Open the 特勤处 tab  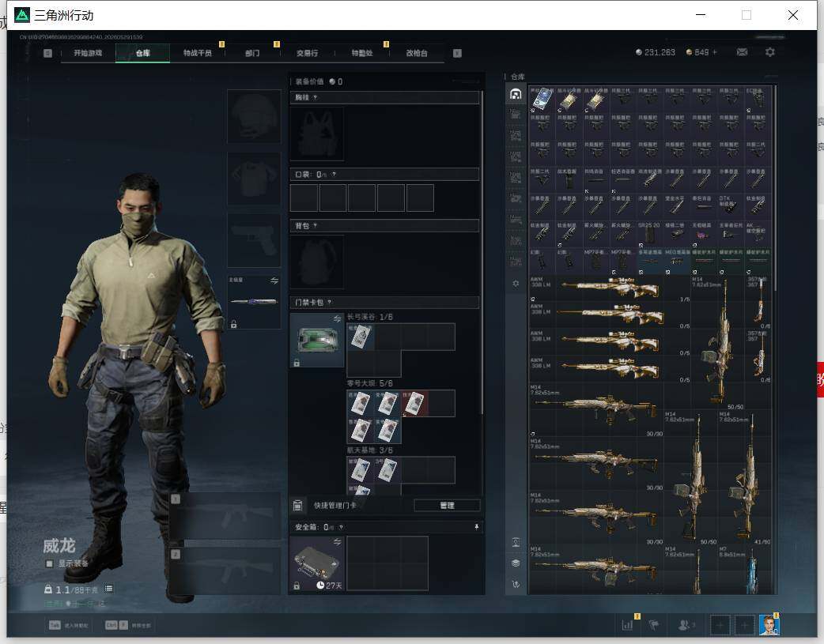click(x=361, y=53)
